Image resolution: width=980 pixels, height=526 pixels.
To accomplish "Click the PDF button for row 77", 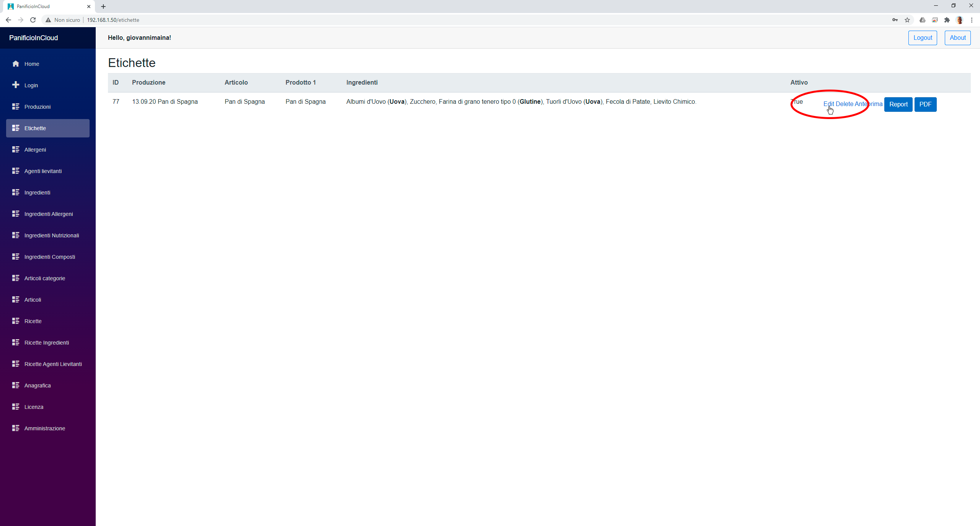I will [925, 104].
